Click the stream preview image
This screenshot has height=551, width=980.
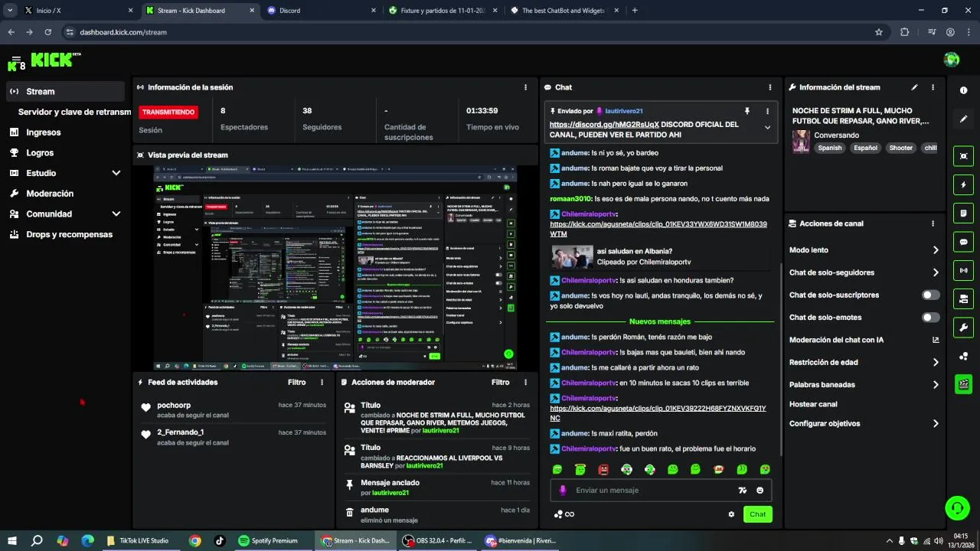pyautogui.click(x=335, y=268)
